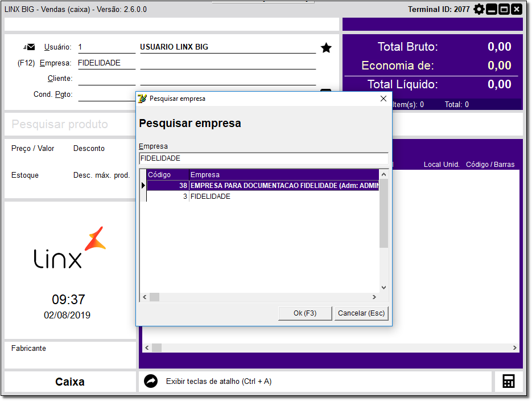
Task: Click the Estoque label
Action: tap(25, 175)
